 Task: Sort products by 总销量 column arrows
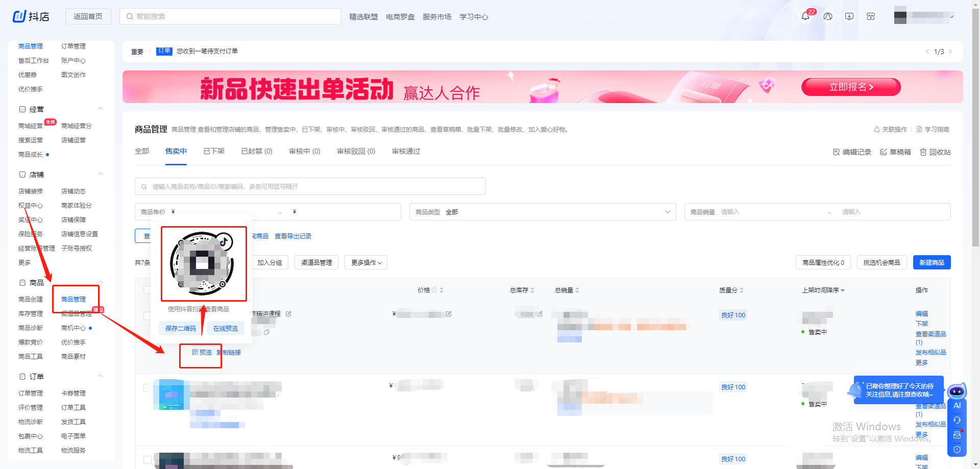[x=577, y=290]
